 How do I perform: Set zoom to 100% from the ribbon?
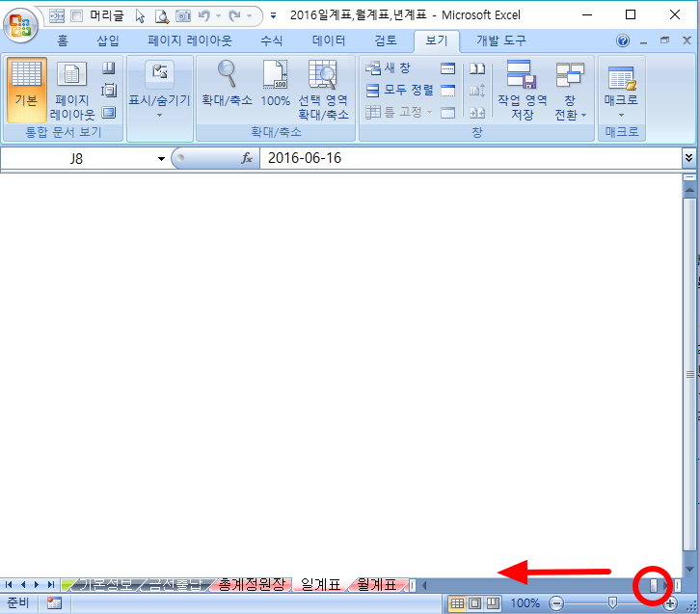(275, 85)
